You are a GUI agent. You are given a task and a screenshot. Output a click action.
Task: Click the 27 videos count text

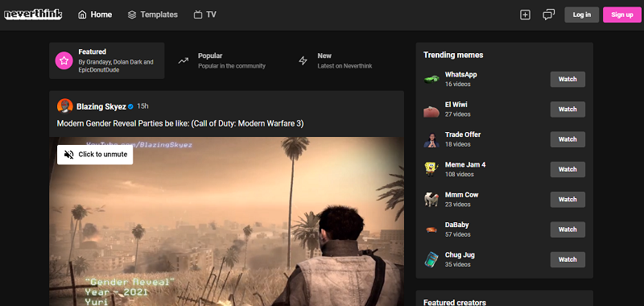point(458,114)
